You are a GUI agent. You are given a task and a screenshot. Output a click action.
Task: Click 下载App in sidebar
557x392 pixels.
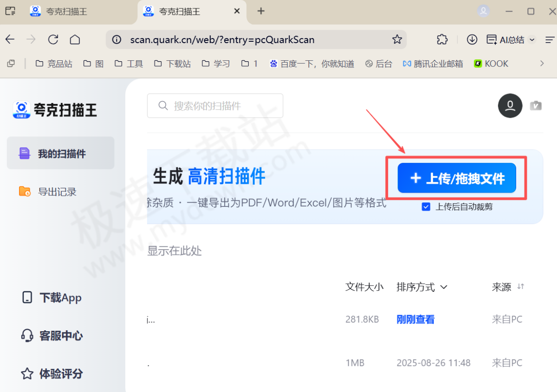(52, 297)
